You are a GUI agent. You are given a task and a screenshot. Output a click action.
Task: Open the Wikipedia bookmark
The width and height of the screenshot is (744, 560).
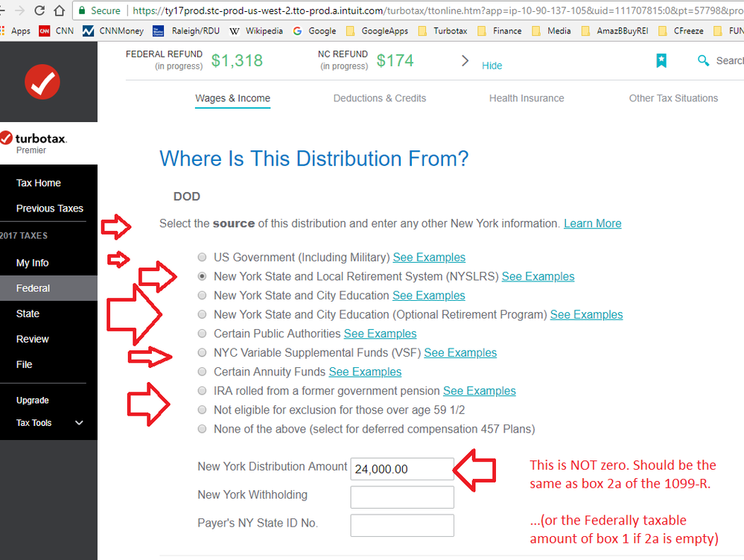pos(255,31)
